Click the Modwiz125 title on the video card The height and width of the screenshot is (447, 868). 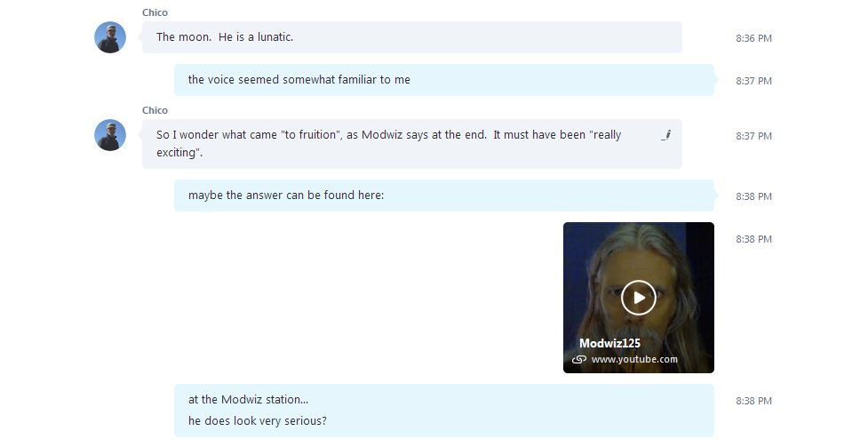[609, 343]
